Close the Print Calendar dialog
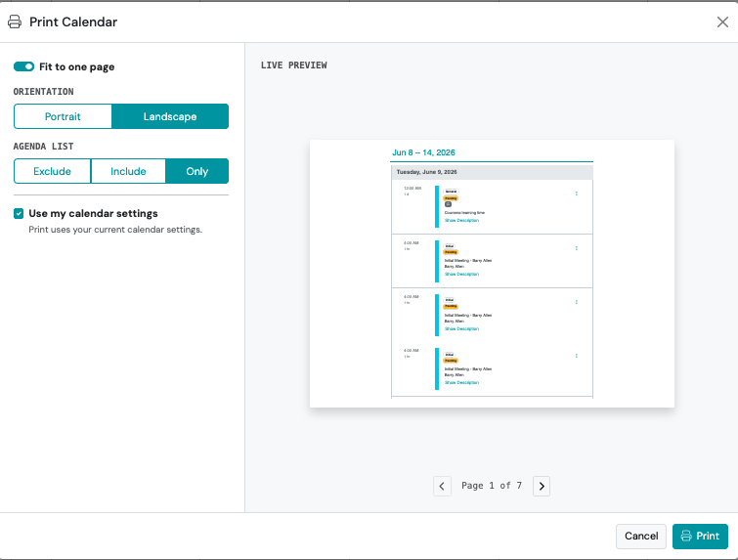The height and width of the screenshot is (560, 738). [722, 22]
